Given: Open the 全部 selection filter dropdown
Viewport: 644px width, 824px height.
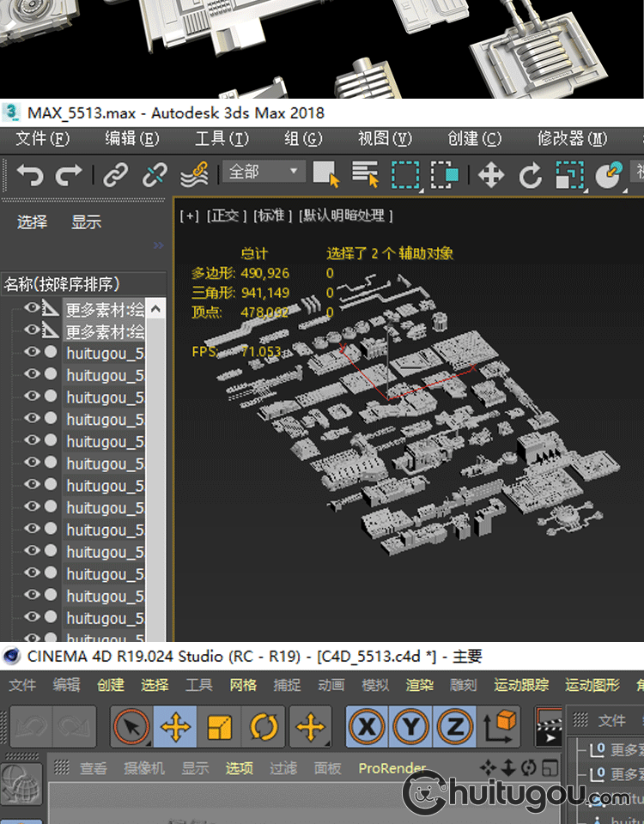Looking at the screenshot, I should 264,172.
